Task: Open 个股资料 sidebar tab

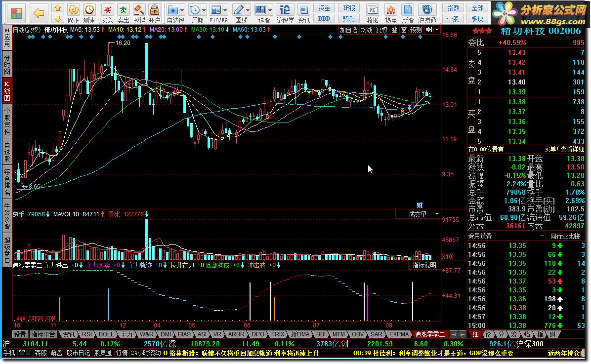Action: click(x=7, y=121)
